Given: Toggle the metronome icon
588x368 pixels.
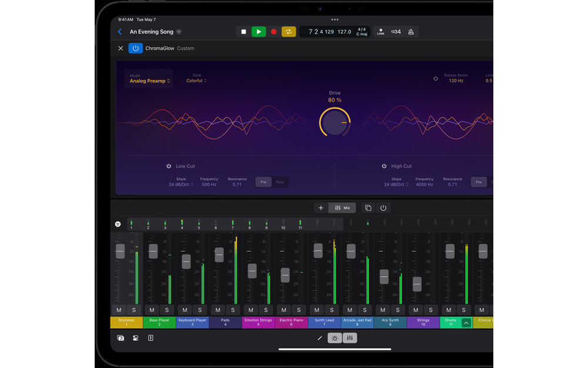Looking at the screenshot, I should pyautogui.click(x=411, y=32).
